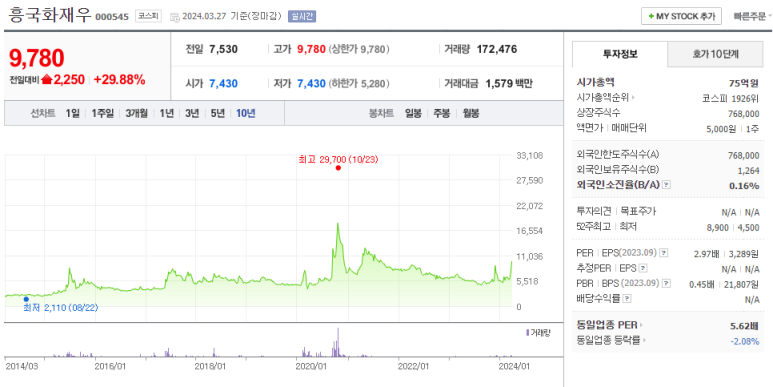
Task: Select the 거래대금 value 1,579 백만
Action: point(509,84)
